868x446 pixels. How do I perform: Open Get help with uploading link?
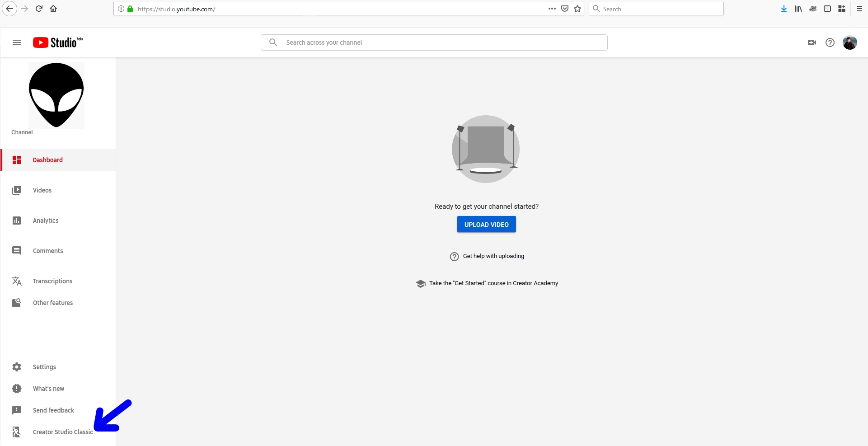[x=493, y=256]
